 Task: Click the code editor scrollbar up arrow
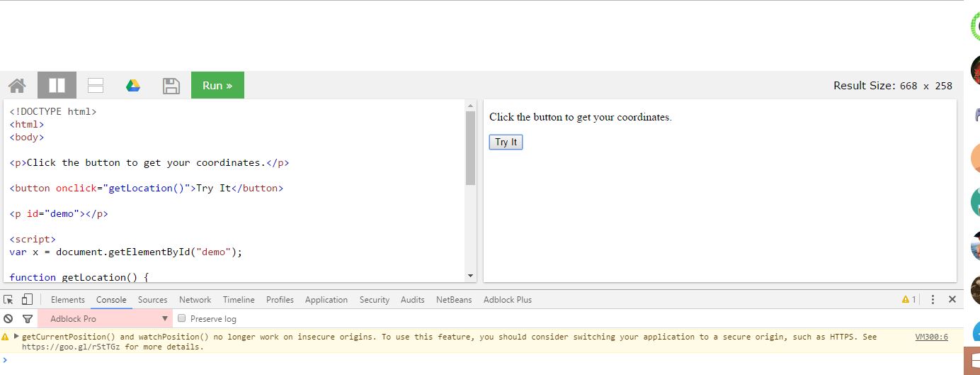(471, 106)
